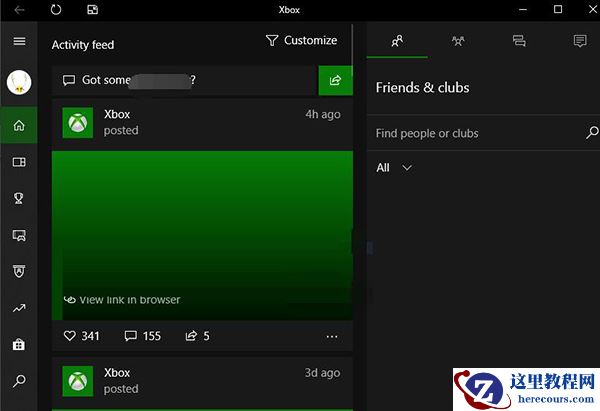Viewport: 600px width, 411px height.
Task: Maximize the Xbox window
Action: click(558, 10)
